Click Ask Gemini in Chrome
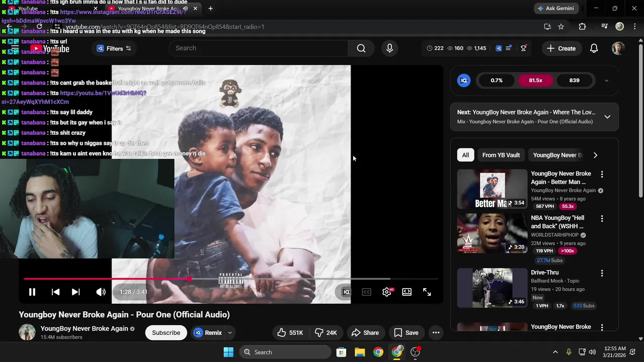The image size is (644, 362). 556,8
